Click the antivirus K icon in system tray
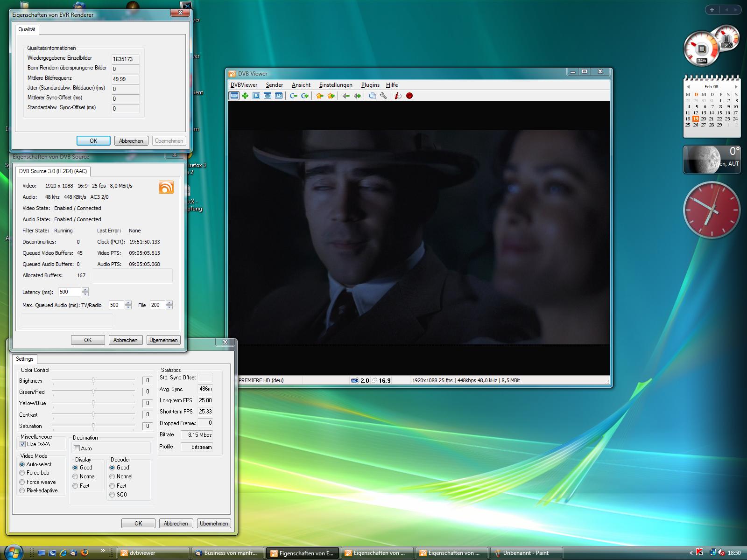747x560 pixels. pos(699,553)
